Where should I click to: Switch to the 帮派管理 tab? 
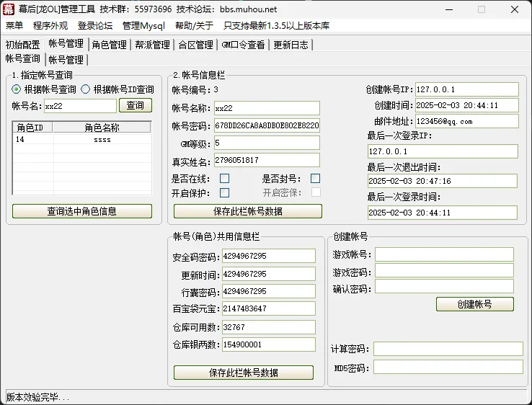click(x=152, y=45)
